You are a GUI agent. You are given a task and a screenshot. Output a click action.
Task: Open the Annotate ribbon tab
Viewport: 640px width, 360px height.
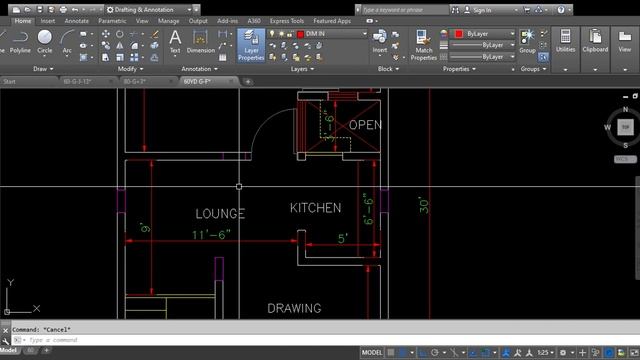[x=77, y=21]
